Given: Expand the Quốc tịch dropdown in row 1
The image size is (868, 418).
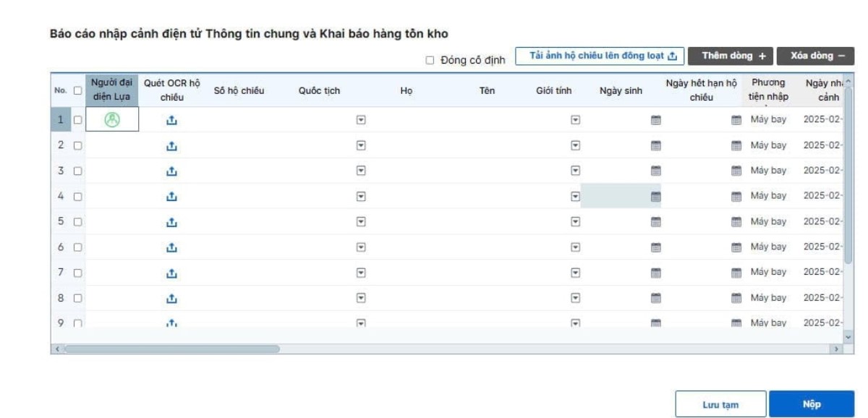Looking at the screenshot, I should pyautogui.click(x=359, y=120).
